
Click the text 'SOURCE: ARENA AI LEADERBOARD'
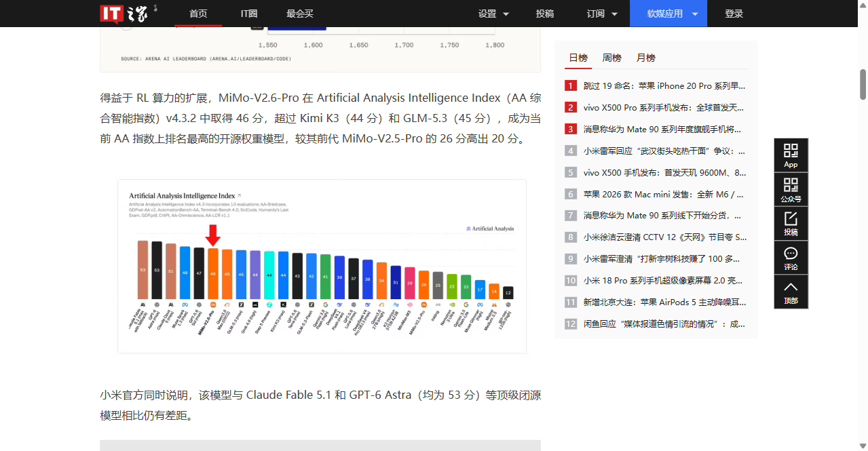point(206,59)
